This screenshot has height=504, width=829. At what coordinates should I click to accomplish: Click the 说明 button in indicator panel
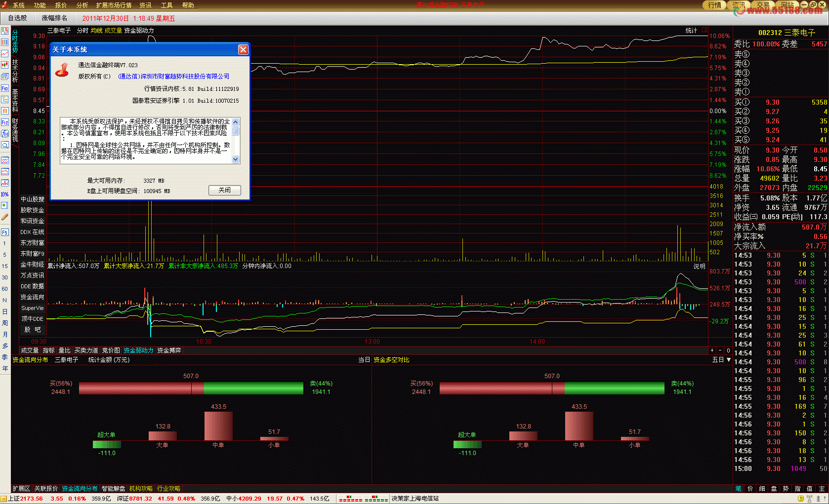point(699,266)
